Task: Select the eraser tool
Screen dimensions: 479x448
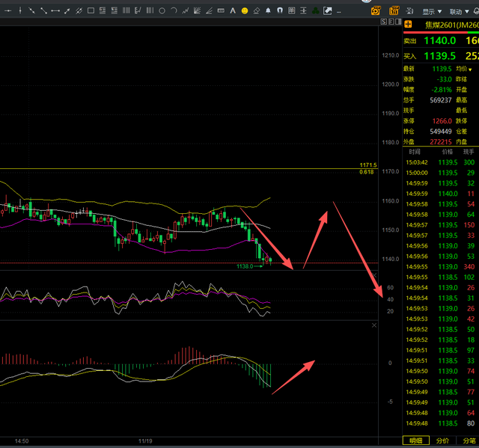Action: 256,11
